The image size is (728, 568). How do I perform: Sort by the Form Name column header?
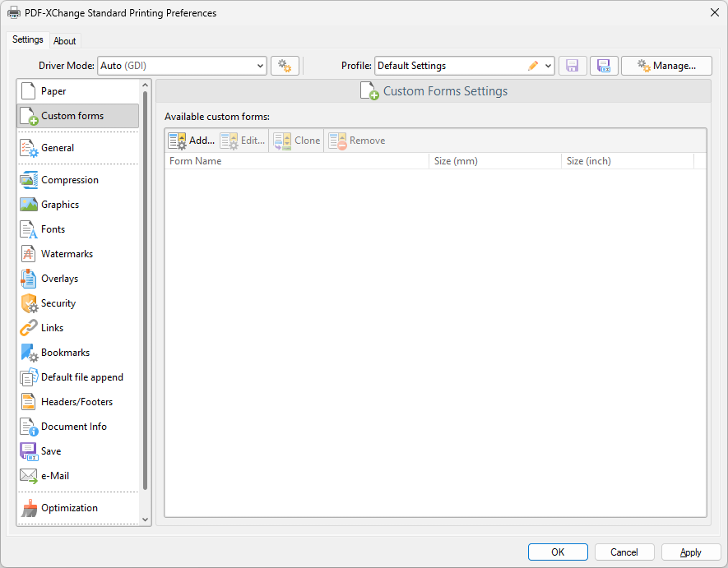(296, 161)
